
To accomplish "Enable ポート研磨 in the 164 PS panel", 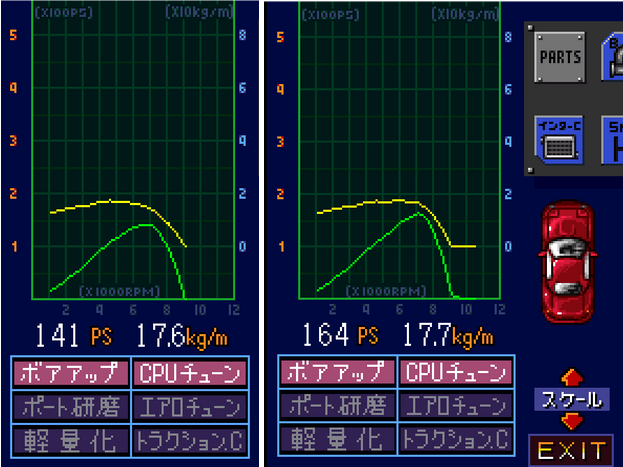I will point(337,407).
